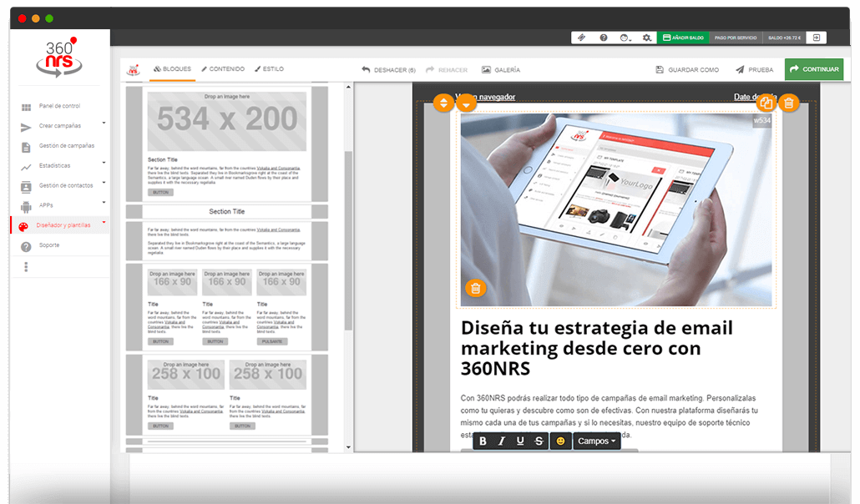The height and width of the screenshot is (504, 860).
Task: Expand the Estadísticas submenu arrow
Action: [x=104, y=164]
